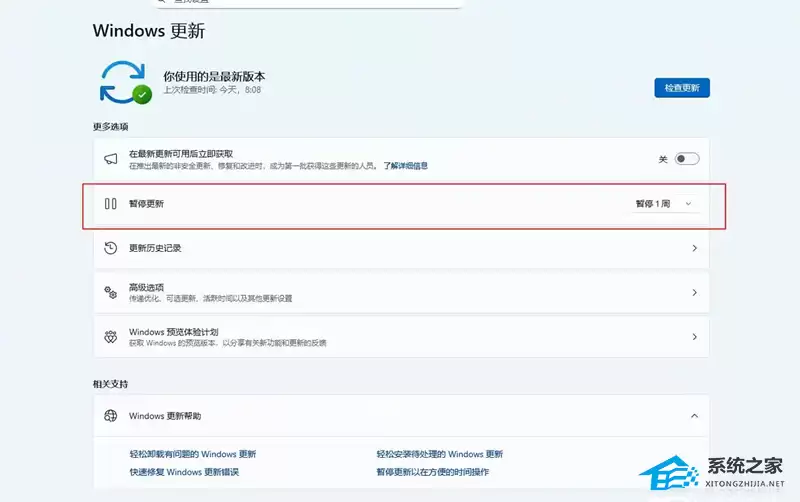Open link 轻松安装待处理的 Windows 更新
The image size is (800, 502).
440,454
